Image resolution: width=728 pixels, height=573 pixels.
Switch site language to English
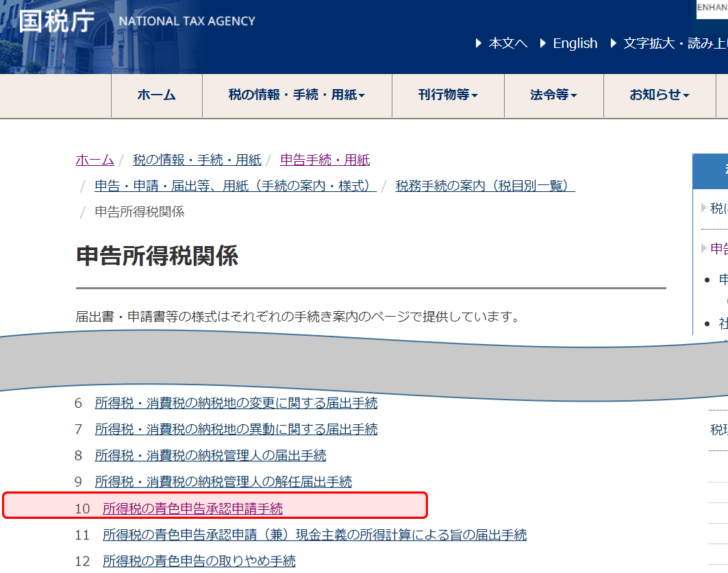575,43
